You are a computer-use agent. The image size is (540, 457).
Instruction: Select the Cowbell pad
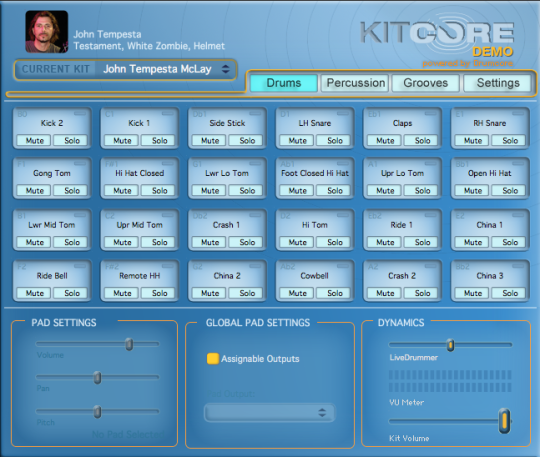coord(314,276)
